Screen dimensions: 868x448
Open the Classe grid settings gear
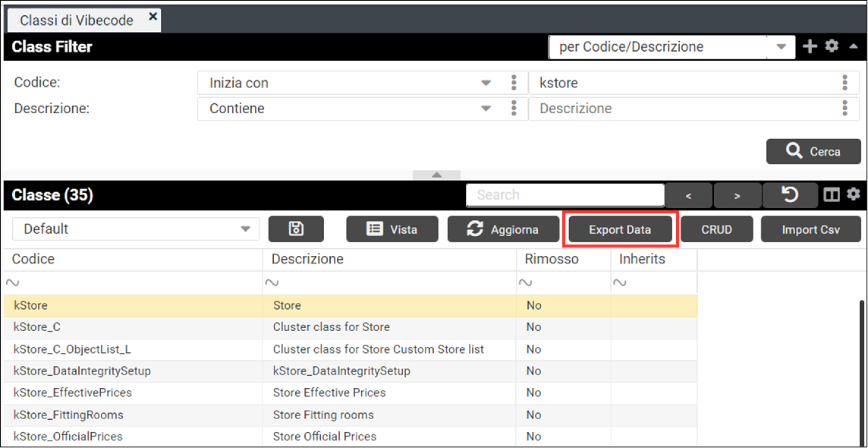[854, 194]
